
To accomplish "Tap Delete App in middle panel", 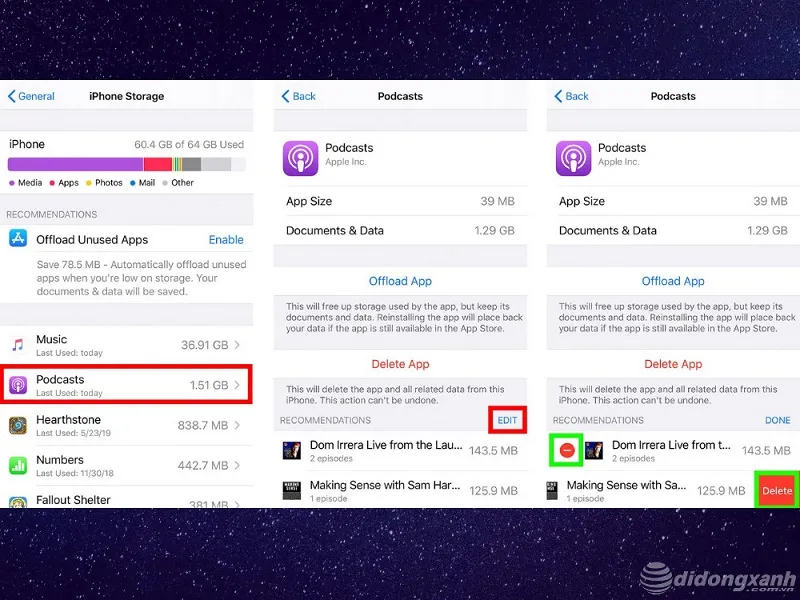I will point(400,364).
